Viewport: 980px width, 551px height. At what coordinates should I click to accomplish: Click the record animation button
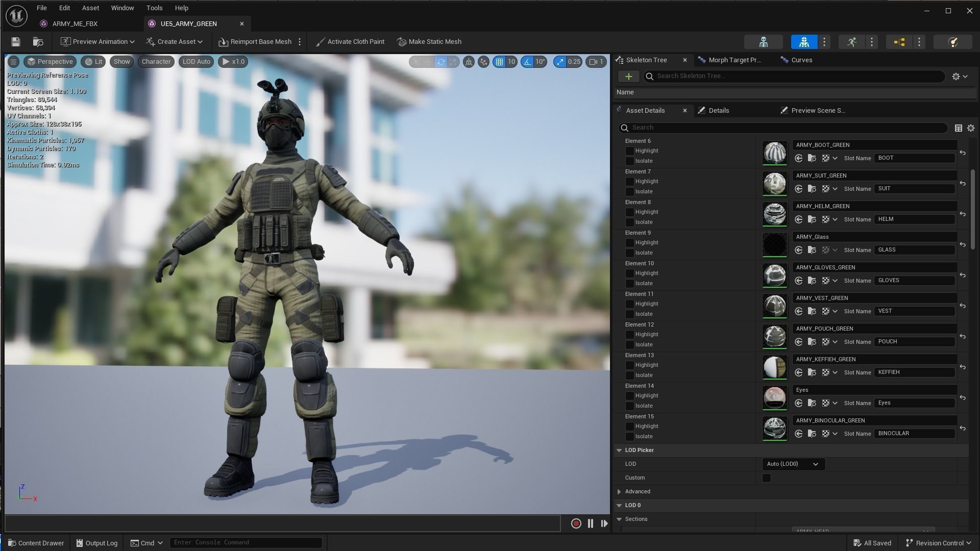(576, 523)
